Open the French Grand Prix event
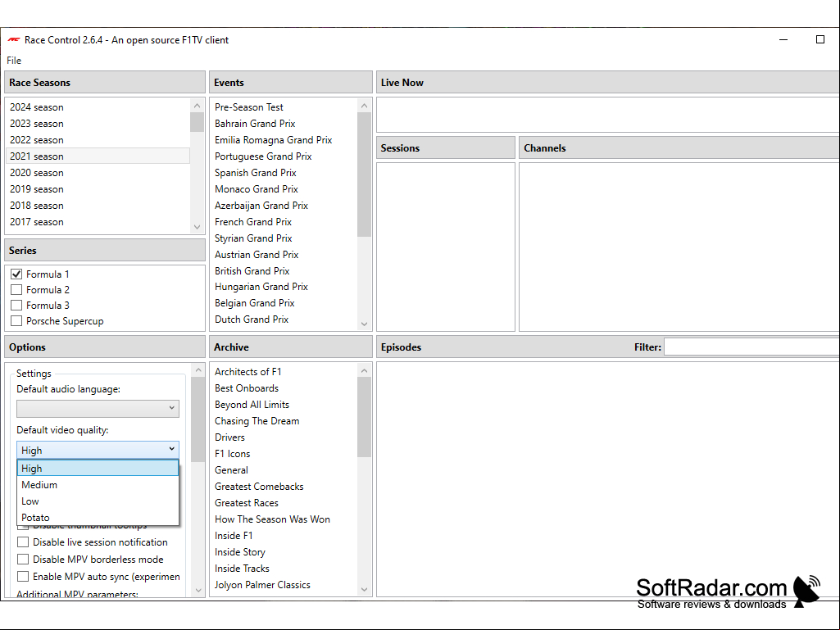This screenshot has height=630, width=840. coord(284,222)
